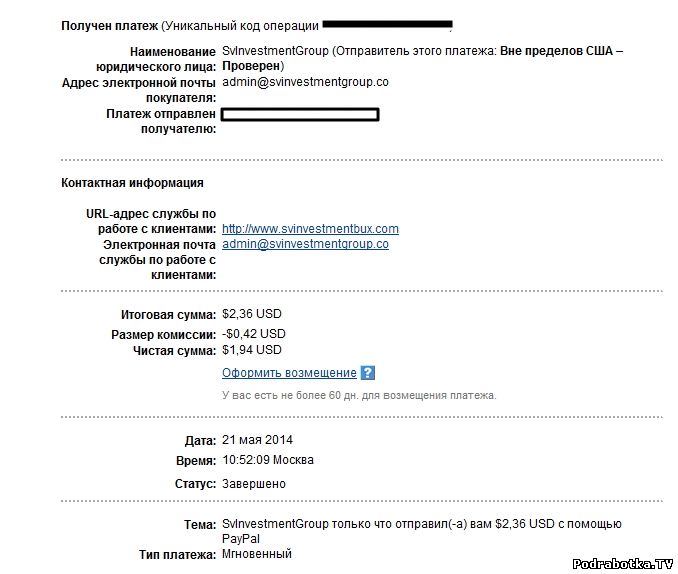Click the blacked-out unique operation code
The image size is (678, 574).
388,24
